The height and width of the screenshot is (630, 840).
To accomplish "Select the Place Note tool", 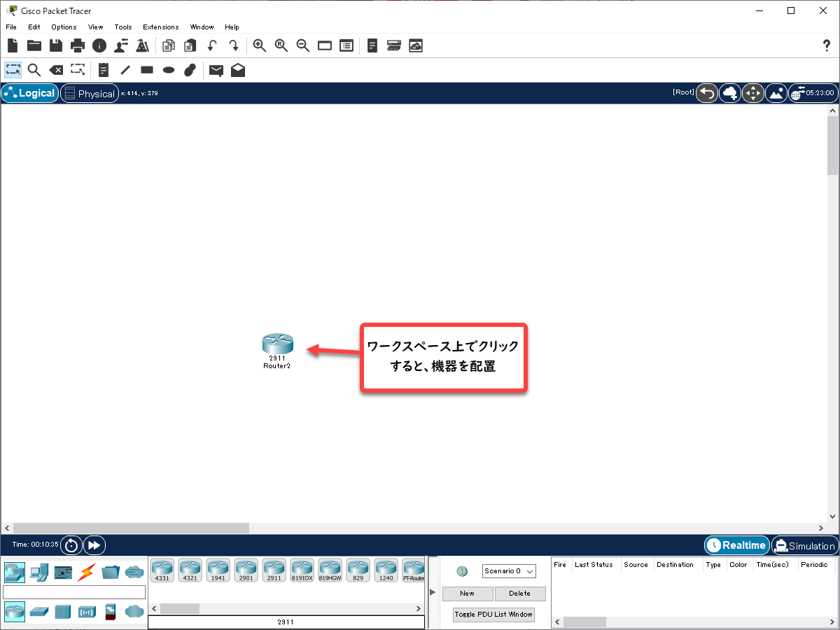I will pos(104,70).
